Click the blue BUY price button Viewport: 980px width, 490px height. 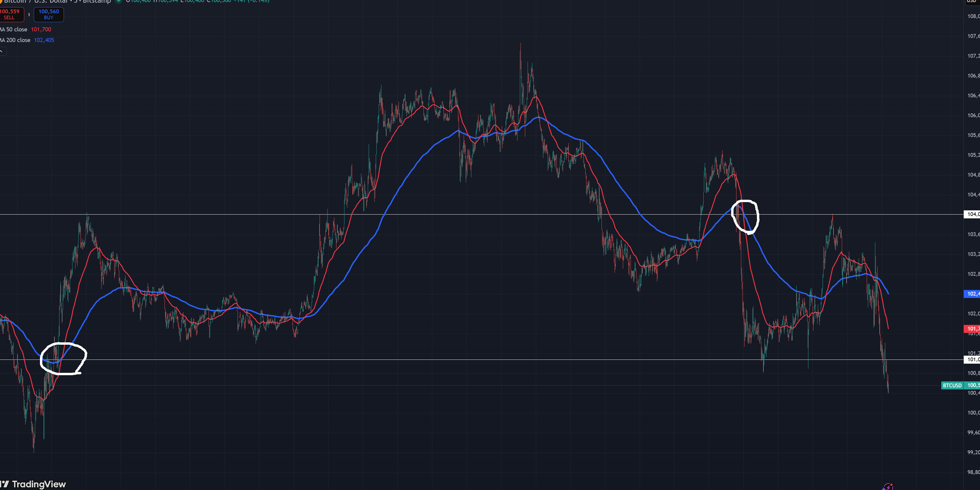(x=49, y=14)
